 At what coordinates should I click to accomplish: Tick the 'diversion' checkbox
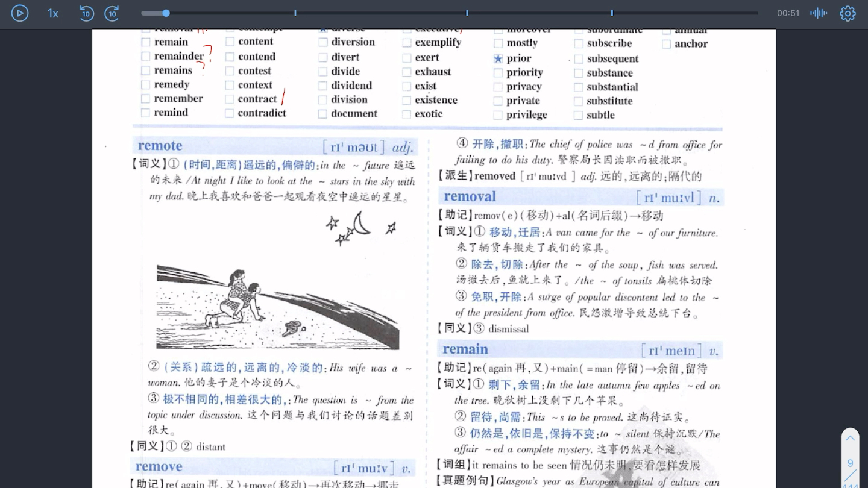coord(323,42)
